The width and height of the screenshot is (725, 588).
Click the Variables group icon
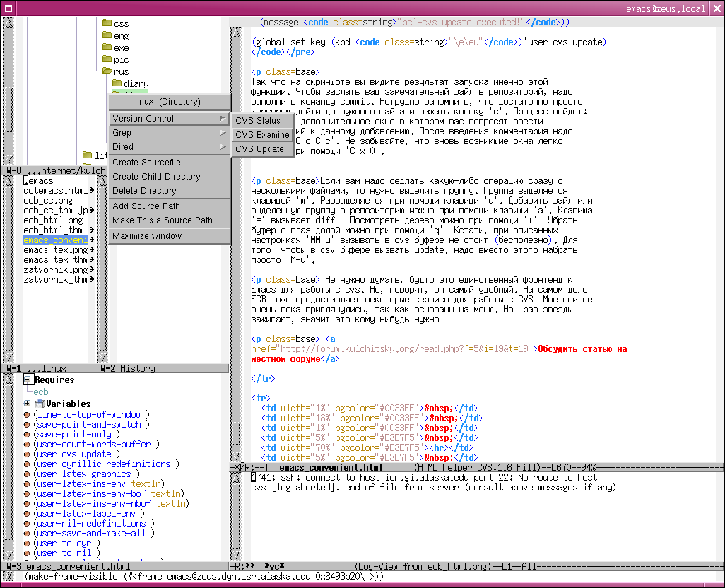click(x=40, y=404)
